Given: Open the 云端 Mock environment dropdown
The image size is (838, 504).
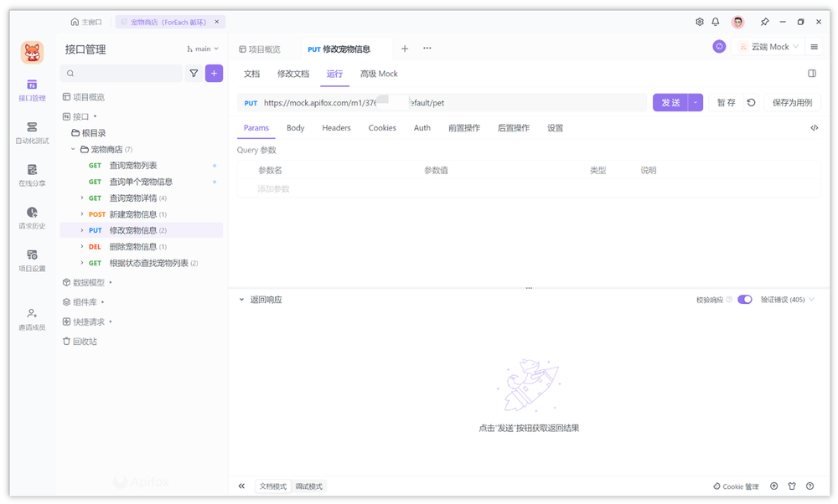Looking at the screenshot, I should point(768,47).
